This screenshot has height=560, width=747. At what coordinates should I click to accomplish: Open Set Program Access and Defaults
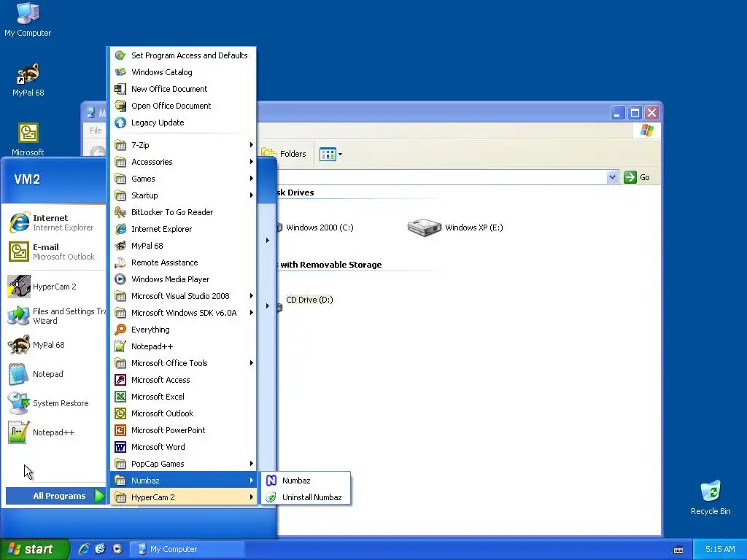click(x=183, y=55)
